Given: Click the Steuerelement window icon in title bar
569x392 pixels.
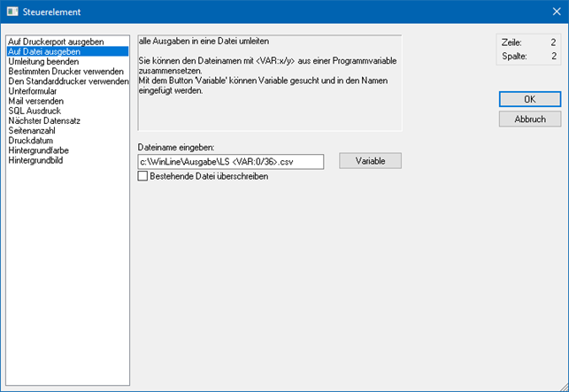Looking at the screenshot, I should tap(12, 12).
